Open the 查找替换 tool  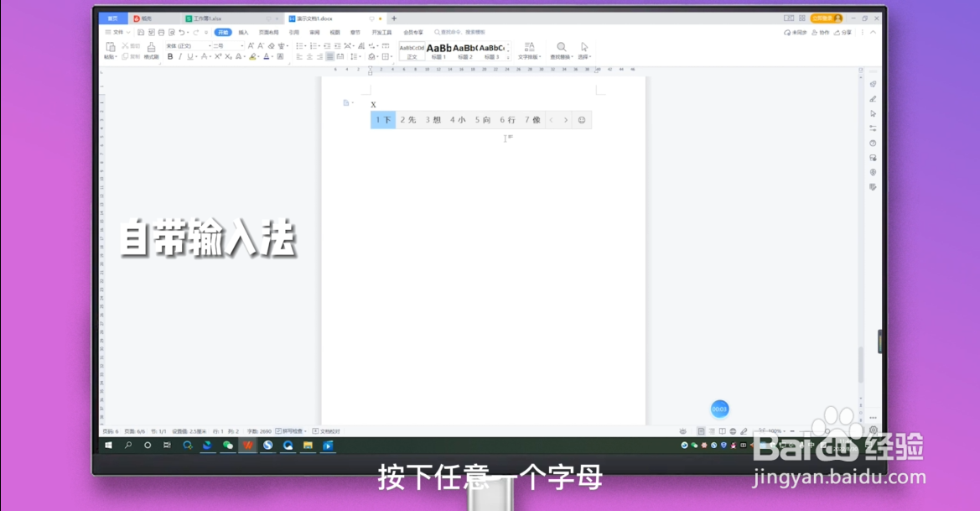pos(561,50)
